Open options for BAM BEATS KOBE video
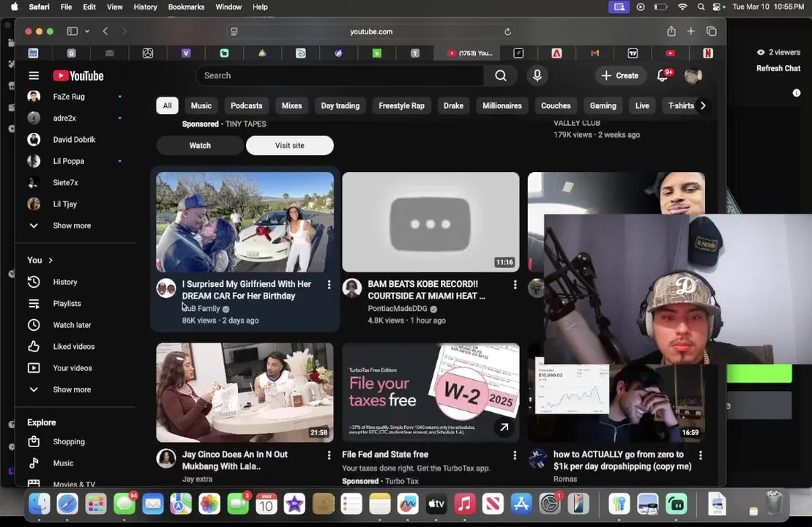Viewport: 812px width, 527px height. [515, 285]
